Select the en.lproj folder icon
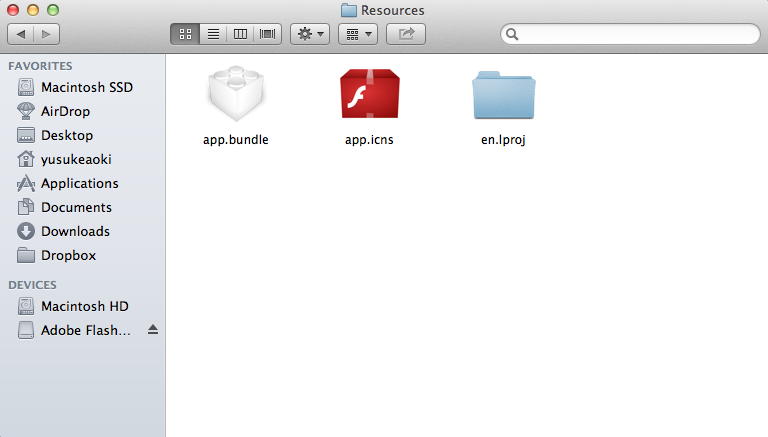Viewport: 768px width, 437px height. [504, 95]
